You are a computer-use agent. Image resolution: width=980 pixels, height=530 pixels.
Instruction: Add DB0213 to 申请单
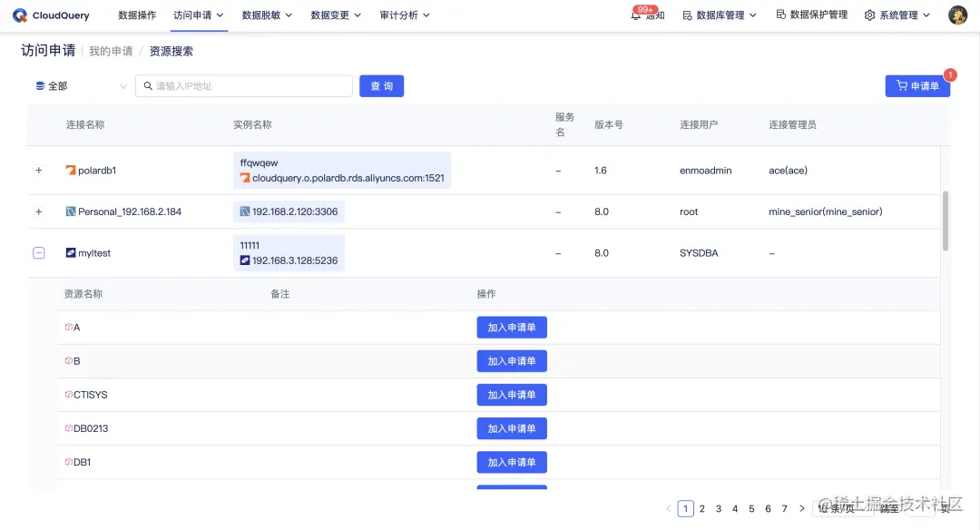point(512,428)
